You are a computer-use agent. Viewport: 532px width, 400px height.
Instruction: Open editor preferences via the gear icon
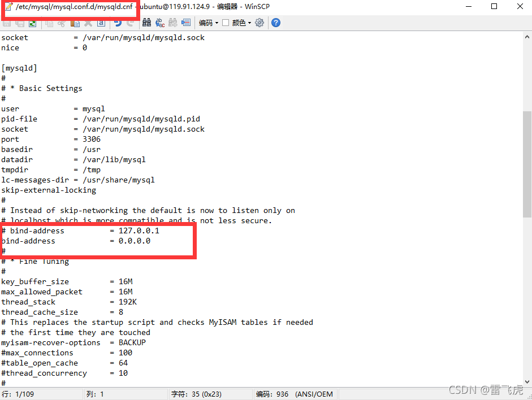point(259,23)
